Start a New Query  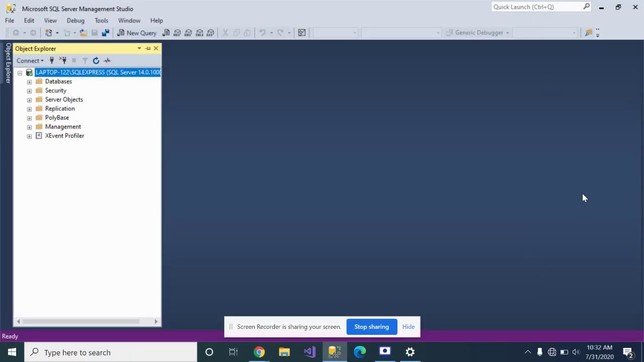pyautogui.click(x=137, y=33)
